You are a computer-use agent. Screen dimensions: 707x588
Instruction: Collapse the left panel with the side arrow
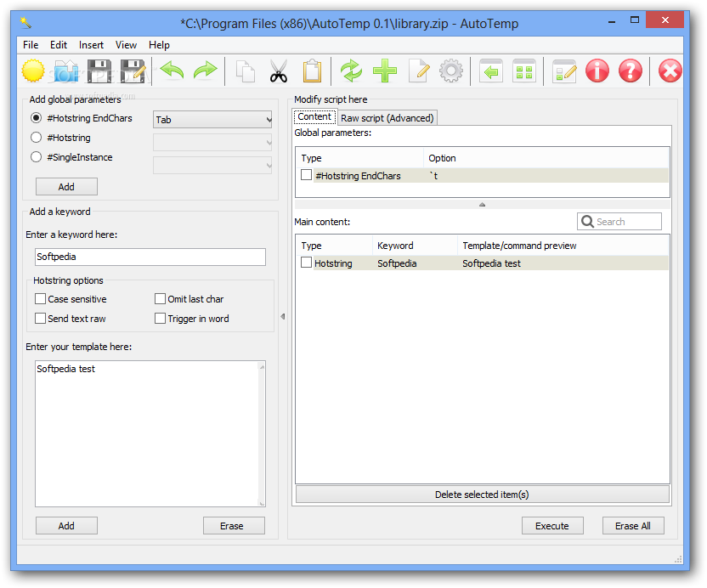click(x=283, y=316)
